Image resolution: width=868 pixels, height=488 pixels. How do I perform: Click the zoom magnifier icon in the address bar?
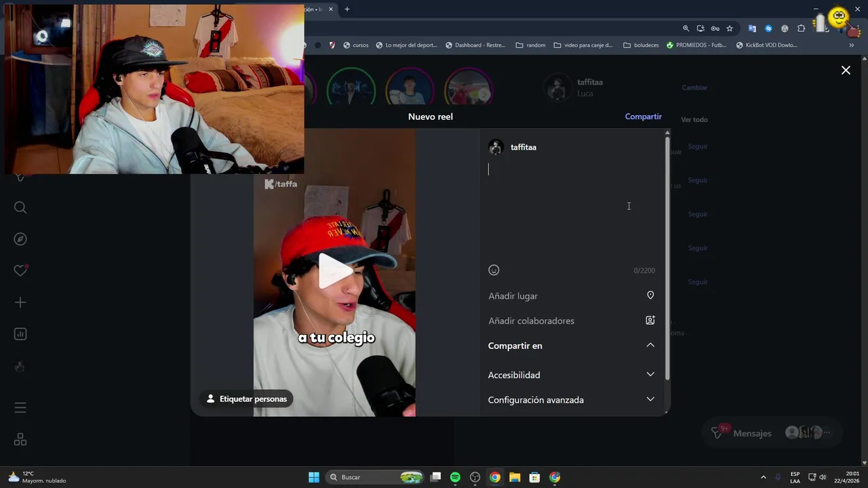click(686, 28)
